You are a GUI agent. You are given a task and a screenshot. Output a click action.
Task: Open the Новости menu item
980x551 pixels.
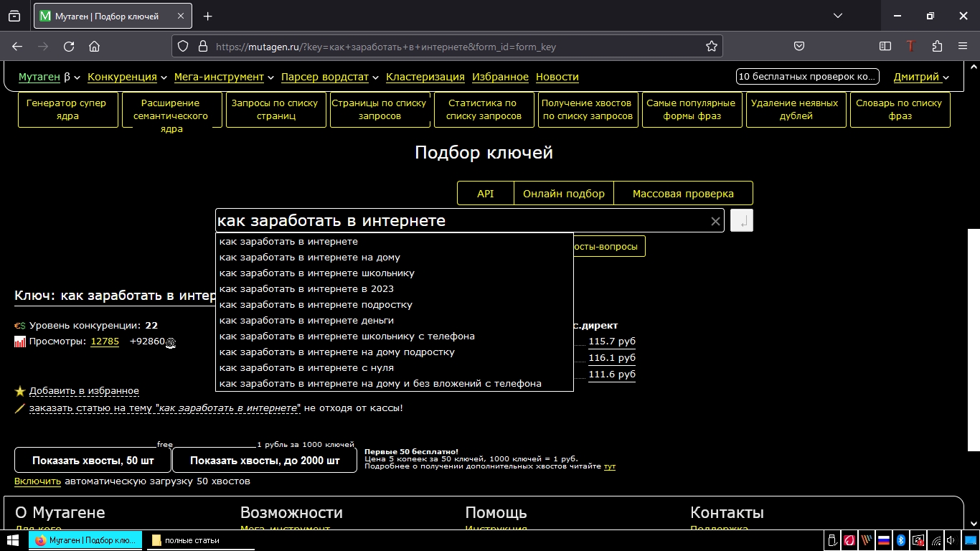coord(557,77)
